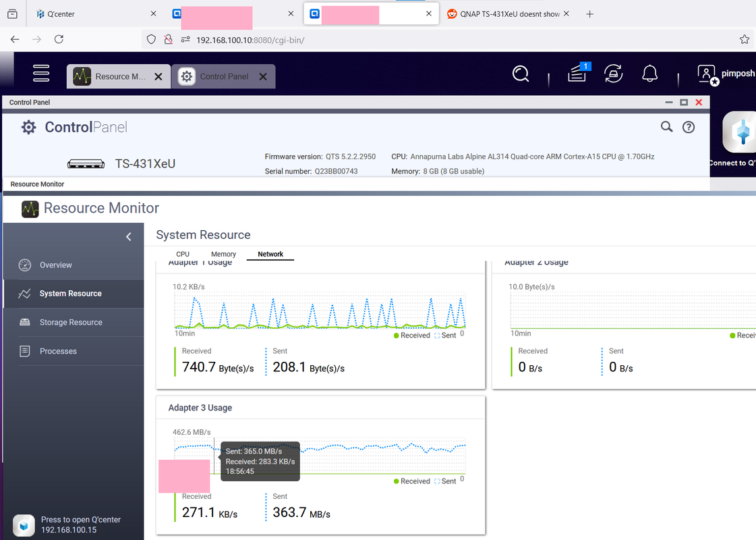Click the 271.1 KB/s received value

[x=210, y=512]
